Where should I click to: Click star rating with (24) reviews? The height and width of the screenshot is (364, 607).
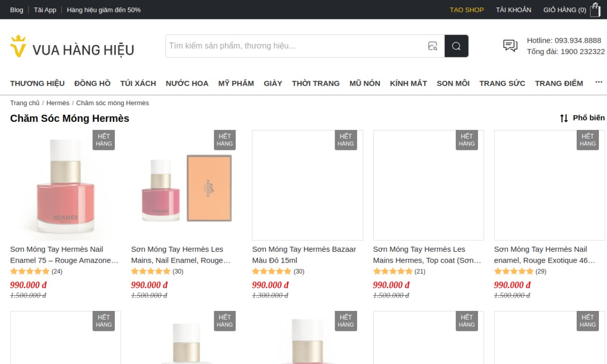point(36,272)
